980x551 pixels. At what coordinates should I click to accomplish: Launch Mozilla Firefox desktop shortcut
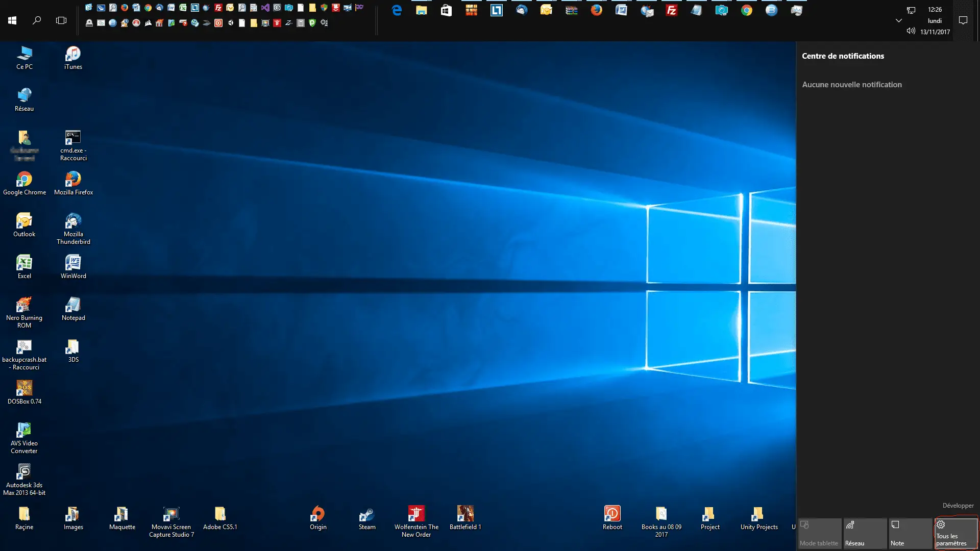point(73,183)
